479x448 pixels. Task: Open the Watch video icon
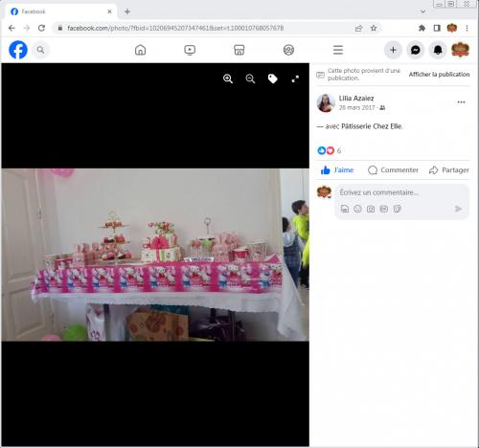tap(190, 50)
